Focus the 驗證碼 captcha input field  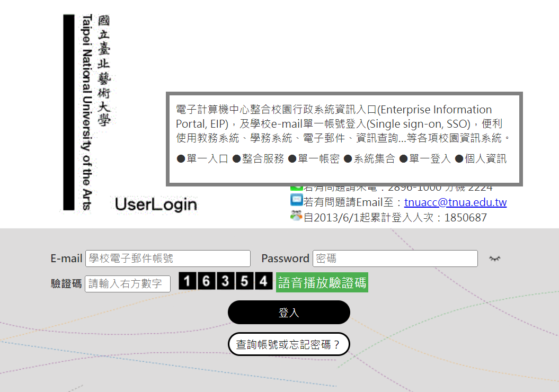click(128, 283)
